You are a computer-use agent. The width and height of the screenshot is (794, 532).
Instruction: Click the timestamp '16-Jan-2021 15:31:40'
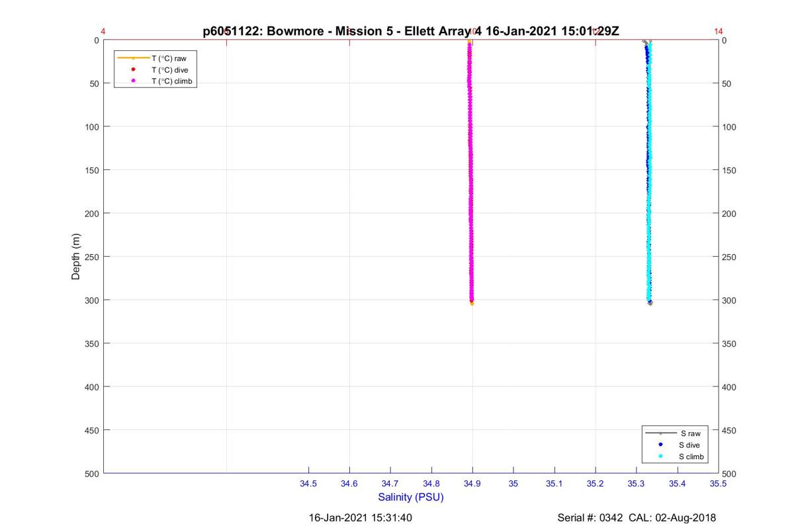coord(361,518)
